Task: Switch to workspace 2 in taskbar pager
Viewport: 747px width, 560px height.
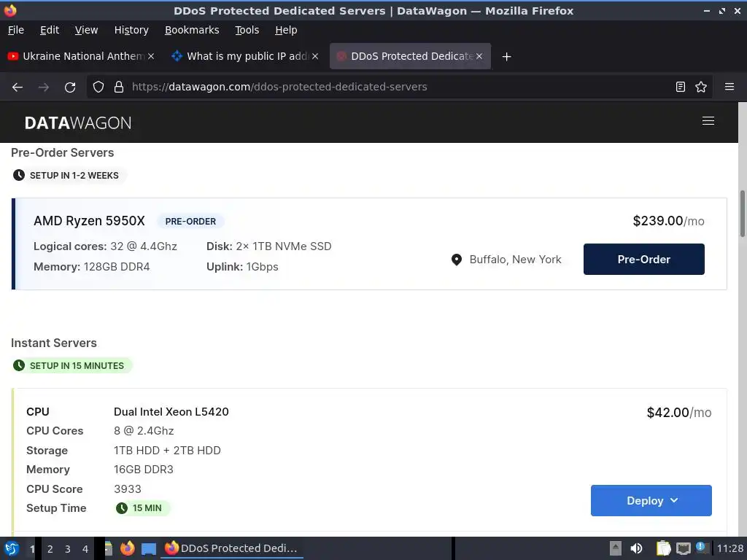Action: click(x=50, y=549)
